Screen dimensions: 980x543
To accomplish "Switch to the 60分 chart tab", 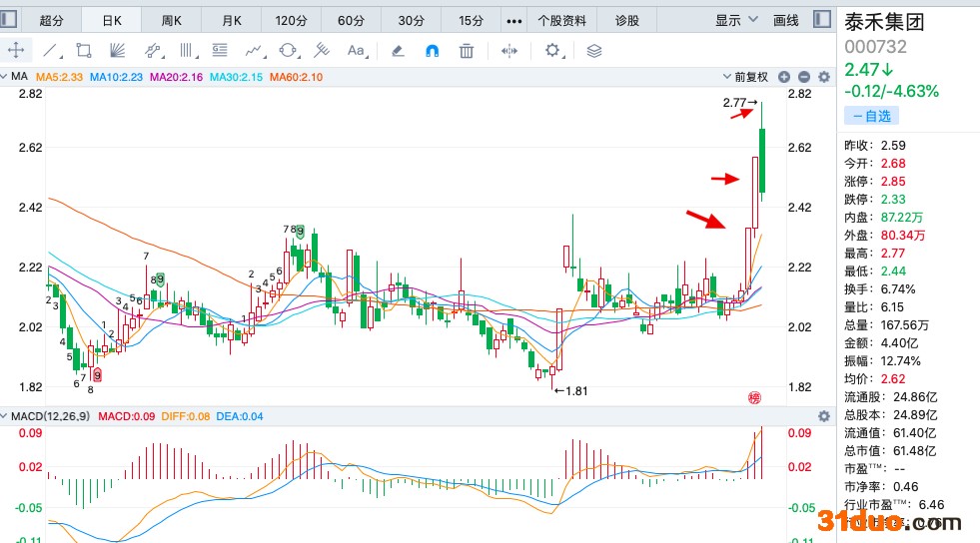I will point(352,20).
